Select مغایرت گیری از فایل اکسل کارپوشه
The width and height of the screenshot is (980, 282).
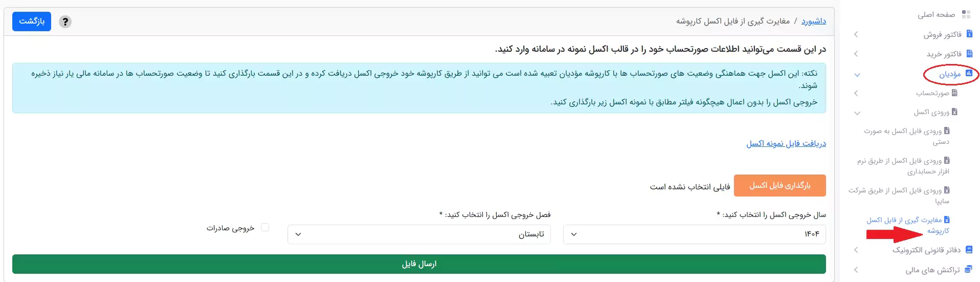908,225
